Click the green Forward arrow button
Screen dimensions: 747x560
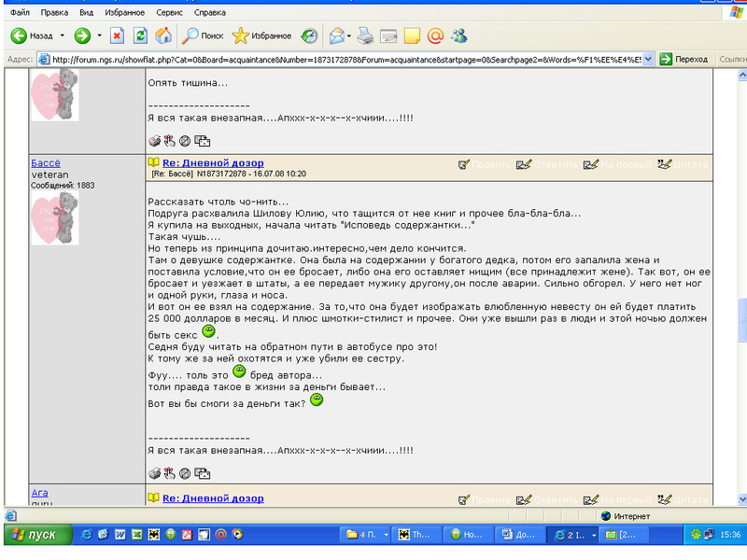(82, 35)
